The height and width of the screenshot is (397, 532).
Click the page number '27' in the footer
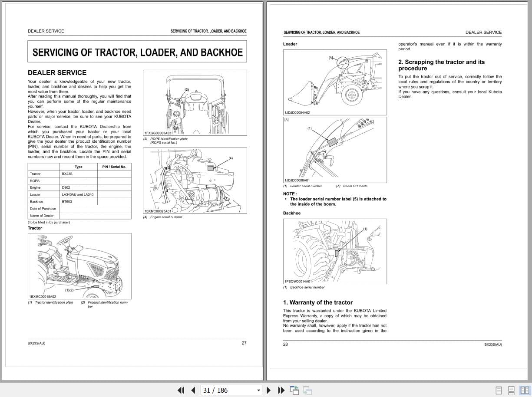click(244, 343)
